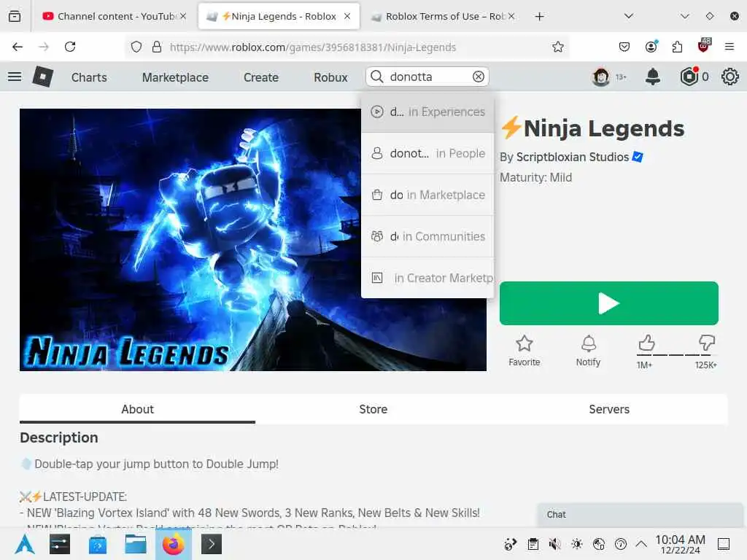Search donotta in Communities
The height and width of the screenshot is (560, 747).
[x=427, y=236]
